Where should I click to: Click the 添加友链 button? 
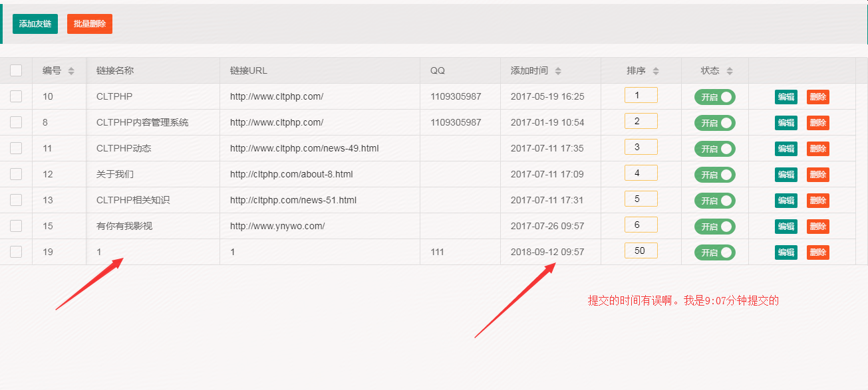(x=35, y=24)
